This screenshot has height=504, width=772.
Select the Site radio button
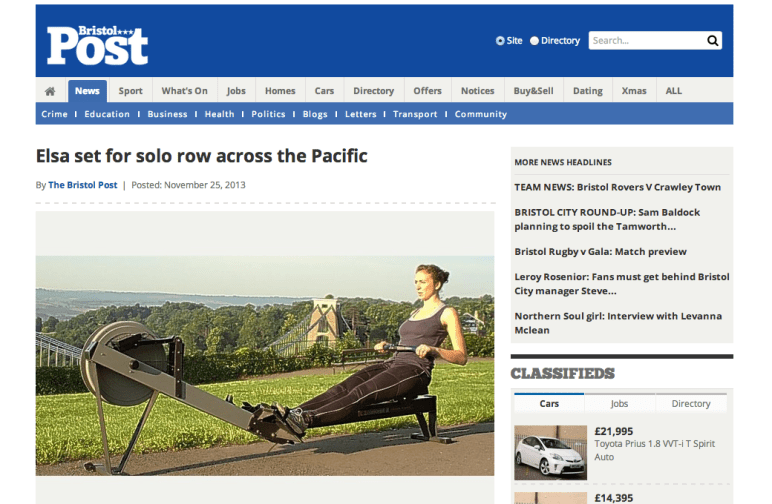tap(500, 41)
